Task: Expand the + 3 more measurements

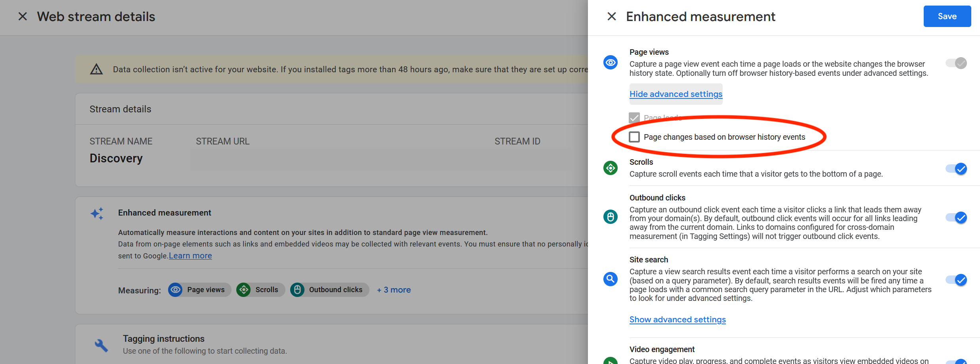Action: [x=394, y=290]
